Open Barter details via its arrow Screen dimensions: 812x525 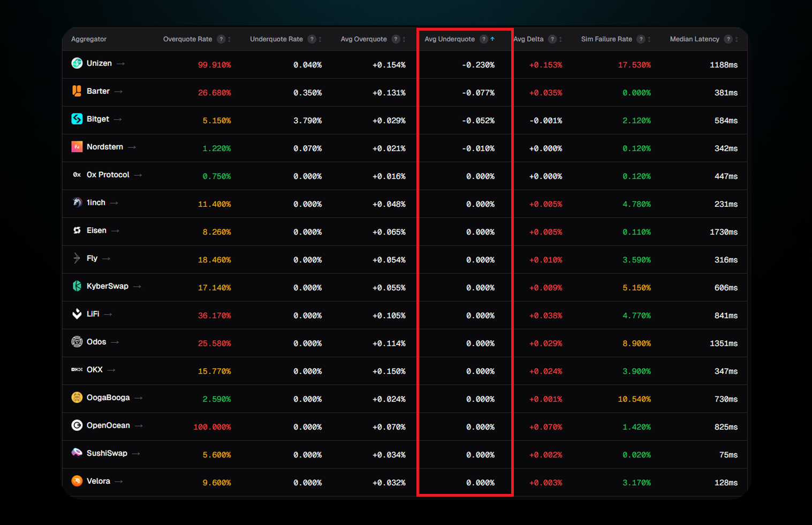pyautogui.click(x=118, y=92)
